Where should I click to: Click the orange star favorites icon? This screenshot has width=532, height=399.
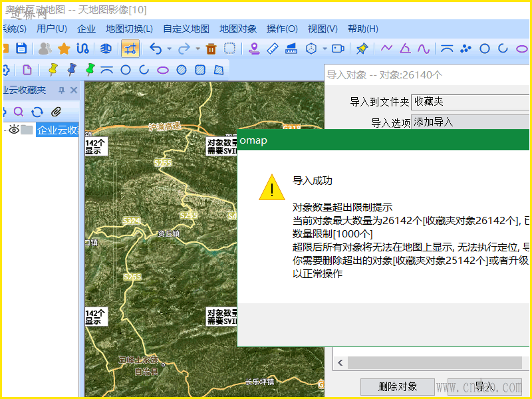tap(64, 49)
